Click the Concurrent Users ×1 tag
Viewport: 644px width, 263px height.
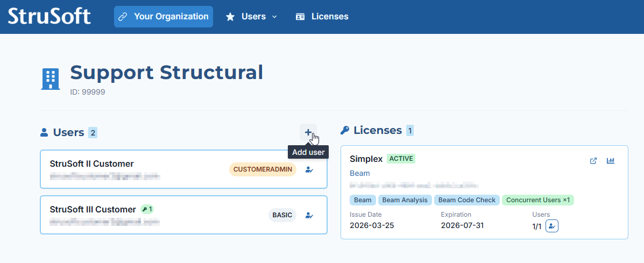coord(538,200)
